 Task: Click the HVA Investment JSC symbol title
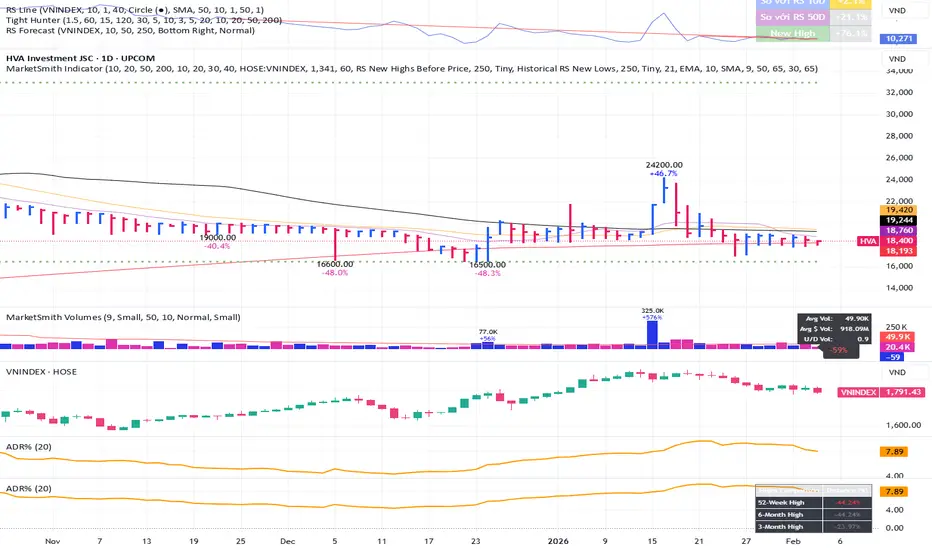pyautogui.click(x=80, y=58)
